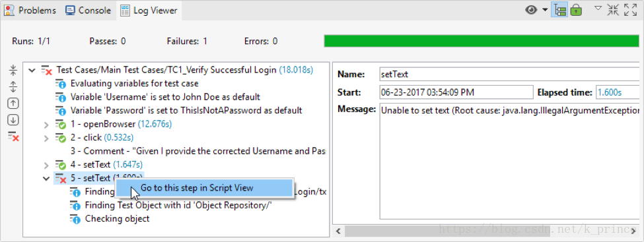
Task: Click the horizontal scrollbar left arrow
Action: (338, 231)
